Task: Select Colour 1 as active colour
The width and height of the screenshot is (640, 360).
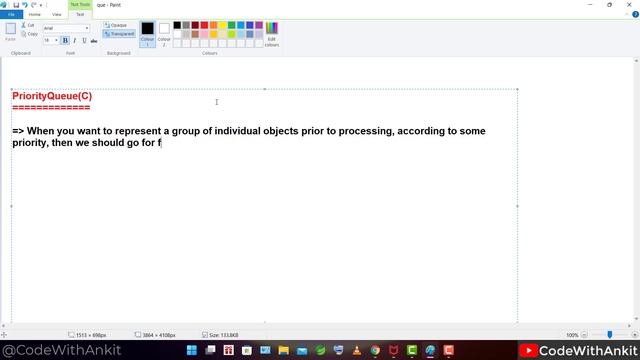Action: [147, 34]
